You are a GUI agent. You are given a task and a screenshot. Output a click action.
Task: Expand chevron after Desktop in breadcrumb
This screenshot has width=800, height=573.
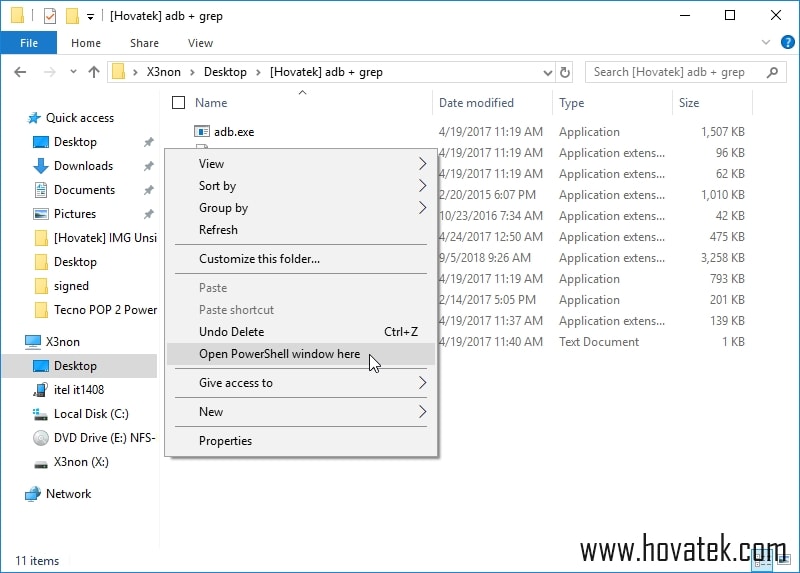(258, 72)
